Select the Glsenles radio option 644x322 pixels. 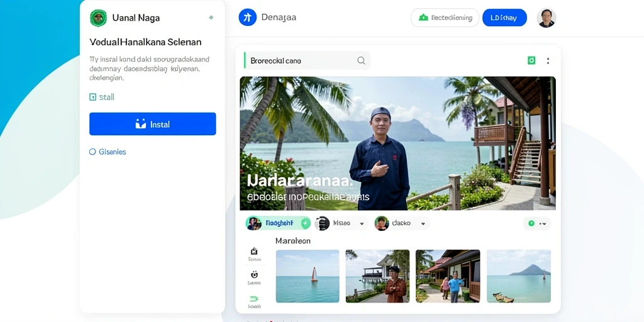pos(108,152)
